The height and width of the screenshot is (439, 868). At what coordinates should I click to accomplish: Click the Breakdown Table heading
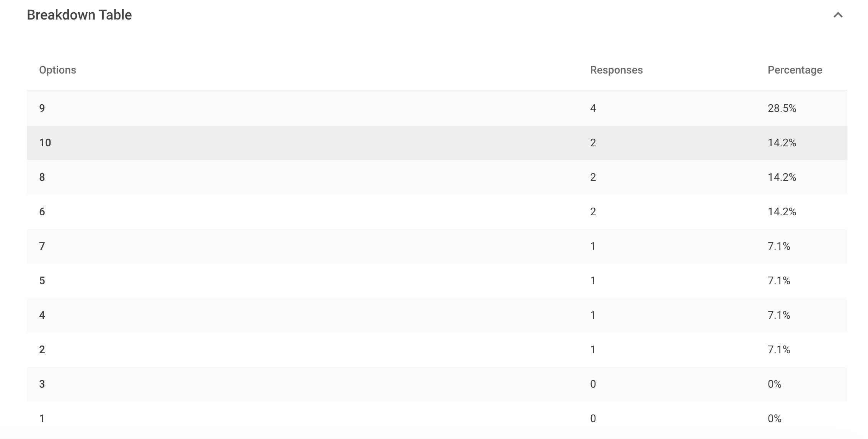coord(79,15)
